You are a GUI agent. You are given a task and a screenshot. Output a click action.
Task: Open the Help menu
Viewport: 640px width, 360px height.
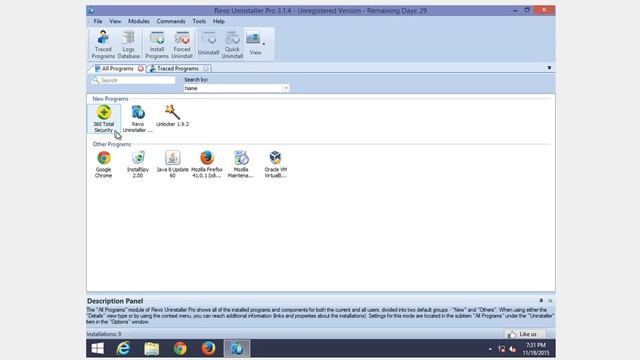pyautogui.click(x=219, y=21)
